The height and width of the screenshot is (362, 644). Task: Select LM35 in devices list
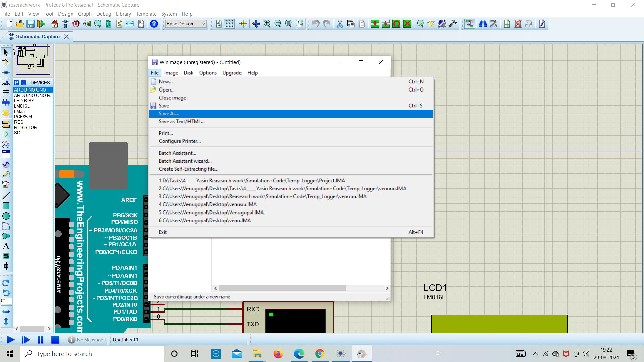[33, 111]
